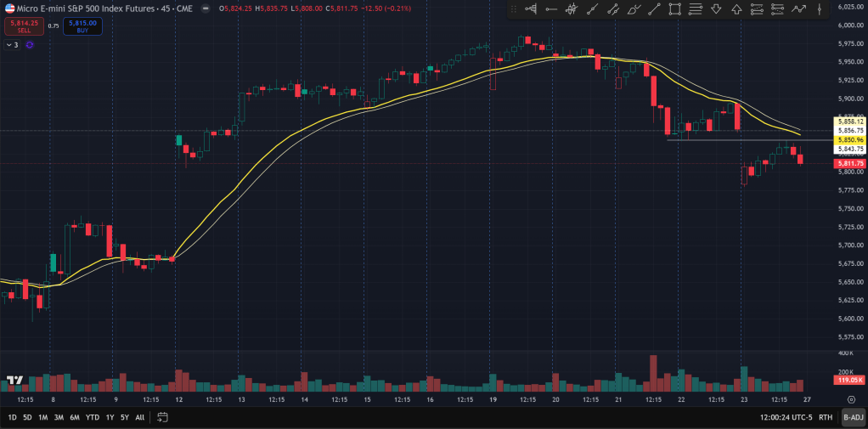868x429 pixels.
Task: Select the YTD time range
Action: pyautogui.click(x=93, y=417)
